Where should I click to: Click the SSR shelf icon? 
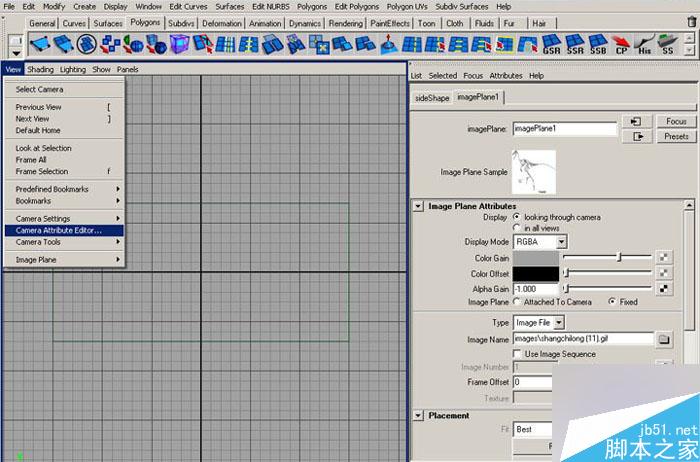(x=575, y=45)
